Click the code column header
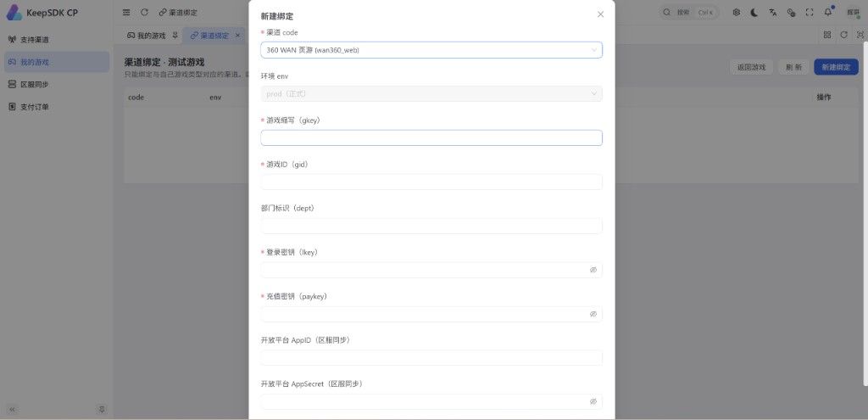Viewport: 868px width, 420px height. (x=136, y=97)
